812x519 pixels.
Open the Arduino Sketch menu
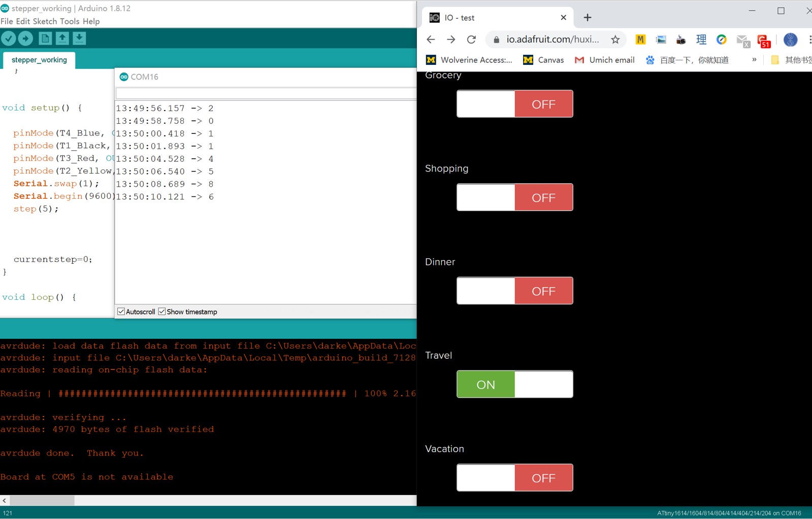click(45, 21)
